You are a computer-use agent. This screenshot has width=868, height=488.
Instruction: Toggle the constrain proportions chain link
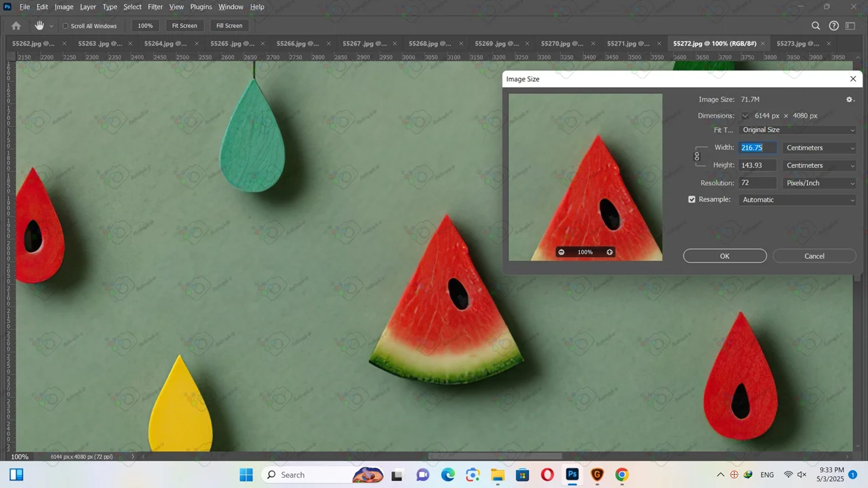(696, 157)
